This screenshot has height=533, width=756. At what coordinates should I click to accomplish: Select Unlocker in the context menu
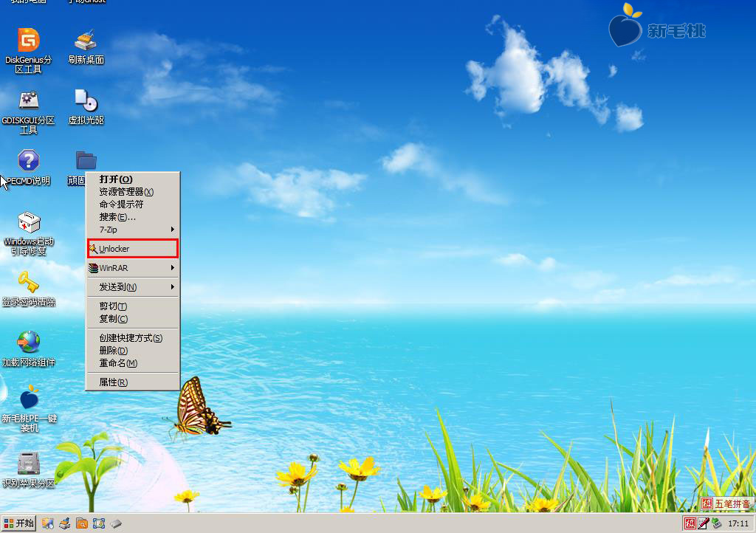pos(133,249)
